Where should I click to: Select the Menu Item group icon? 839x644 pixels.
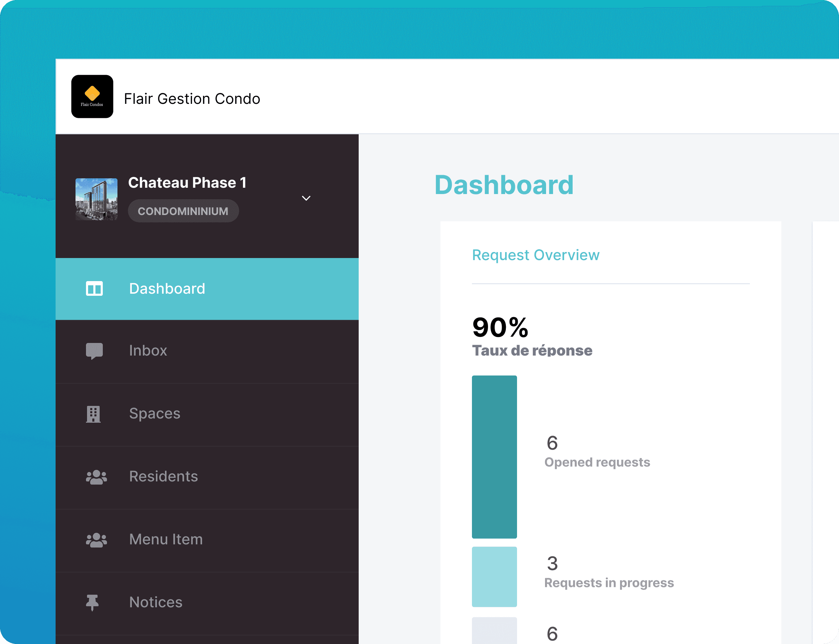click(x=95, y=539)
